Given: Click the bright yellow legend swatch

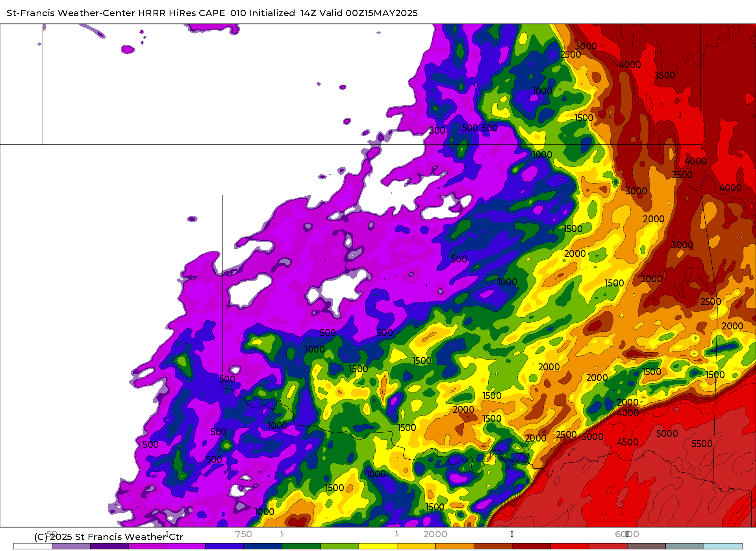Looking at the screenshot, I should 378,546.
